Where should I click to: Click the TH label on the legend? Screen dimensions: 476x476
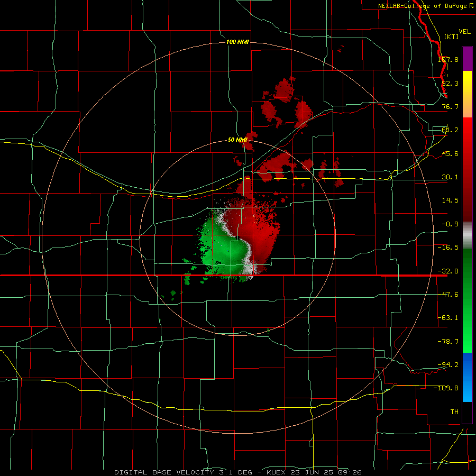click(454, 411)
